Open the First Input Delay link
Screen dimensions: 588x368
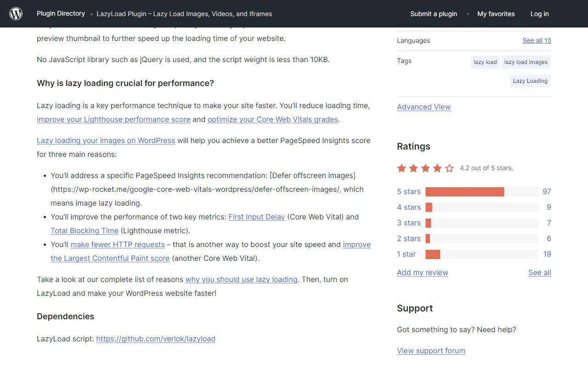pyautogui.click(x=257, y=217)
